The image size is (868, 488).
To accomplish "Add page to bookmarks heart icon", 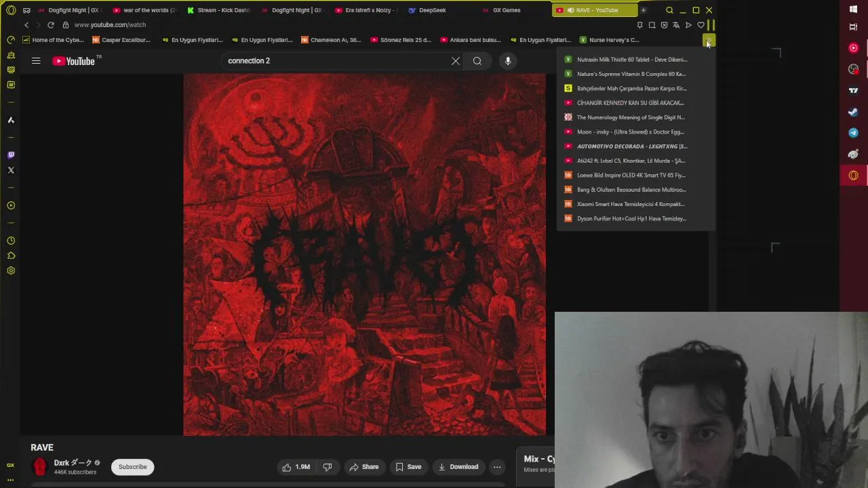I will [701, 25].
